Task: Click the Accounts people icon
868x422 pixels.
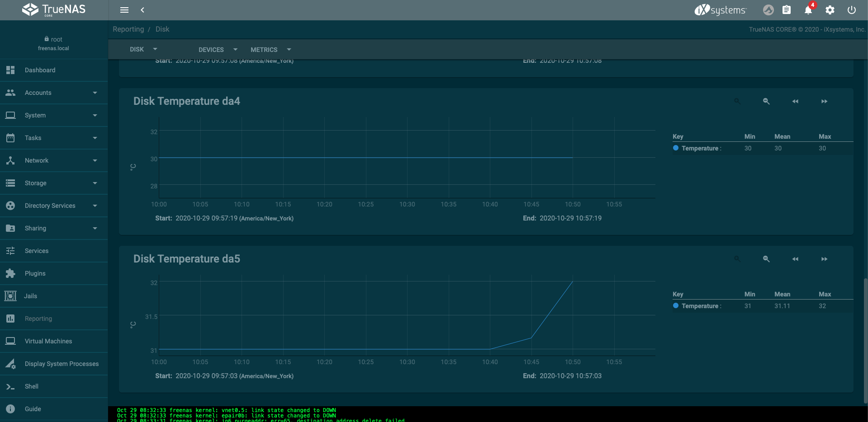Action: tap(10, 93)
